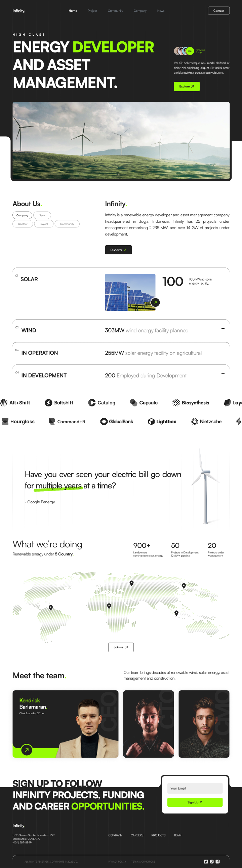Image resolution: width=242 pixels, height=868 pixels.
Task: Click the Twitter icon in footer
Action: [x=206, y=861]
